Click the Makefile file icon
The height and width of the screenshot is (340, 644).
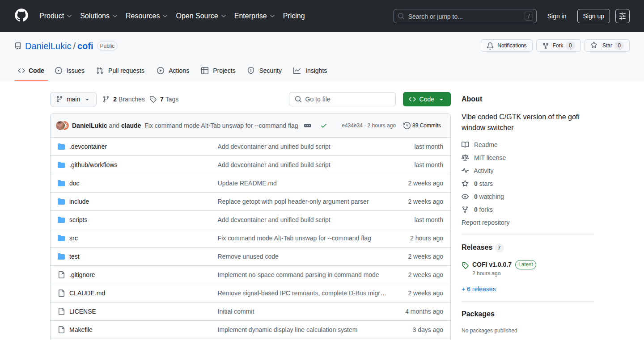click(61, 330)
